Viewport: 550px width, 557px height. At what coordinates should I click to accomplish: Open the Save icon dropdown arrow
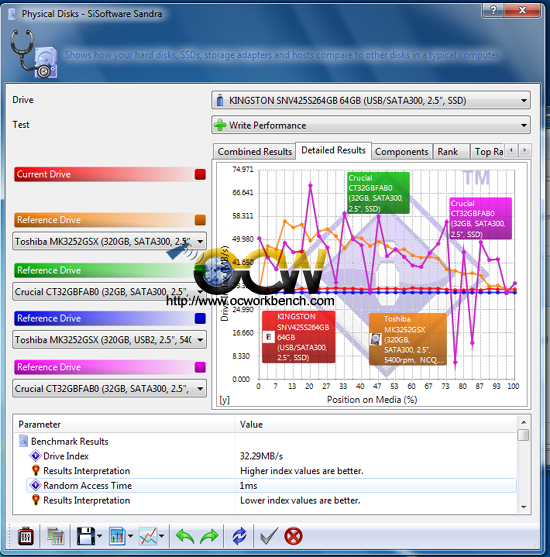click(x=99, y=536)
